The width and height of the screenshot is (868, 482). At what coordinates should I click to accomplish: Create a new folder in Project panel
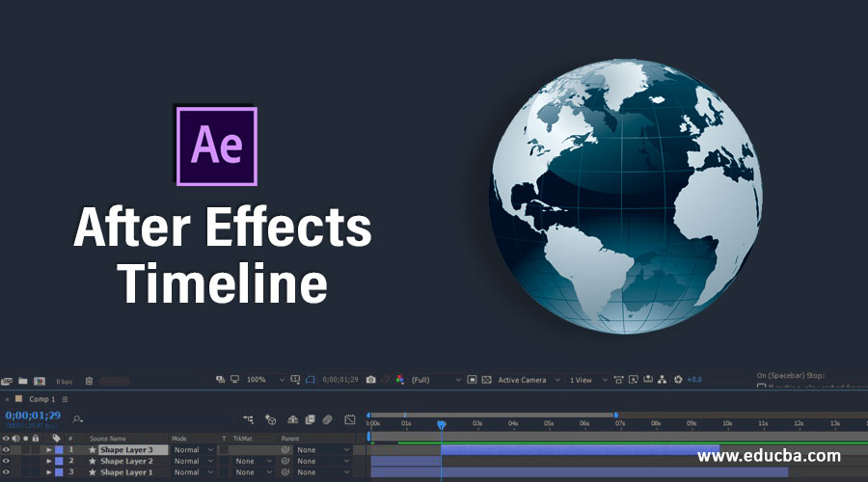23,381
